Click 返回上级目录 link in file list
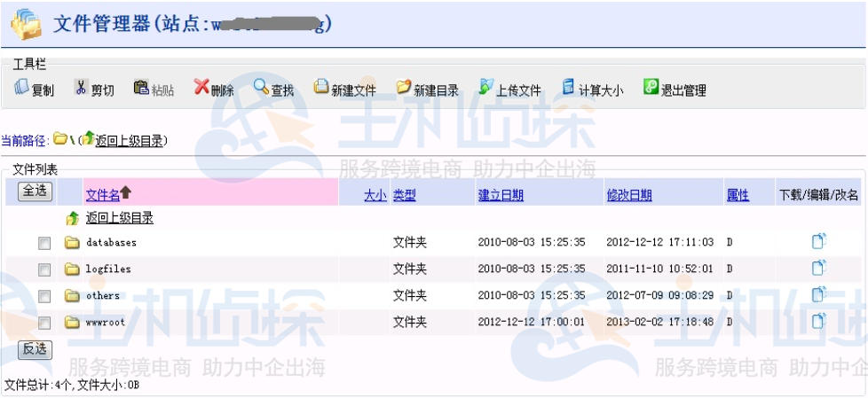The height and width of the screenshot is (398, 868). [120, 218]
